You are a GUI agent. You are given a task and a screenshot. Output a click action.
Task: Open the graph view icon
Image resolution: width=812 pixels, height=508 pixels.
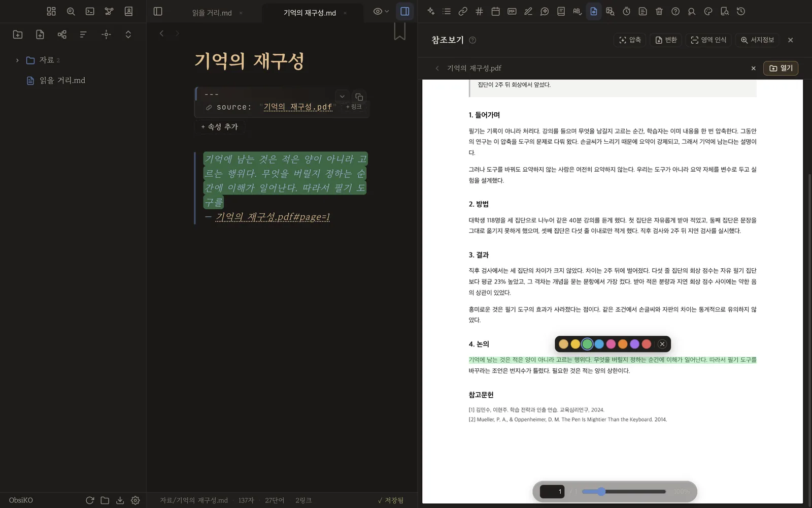click(109, 11)
